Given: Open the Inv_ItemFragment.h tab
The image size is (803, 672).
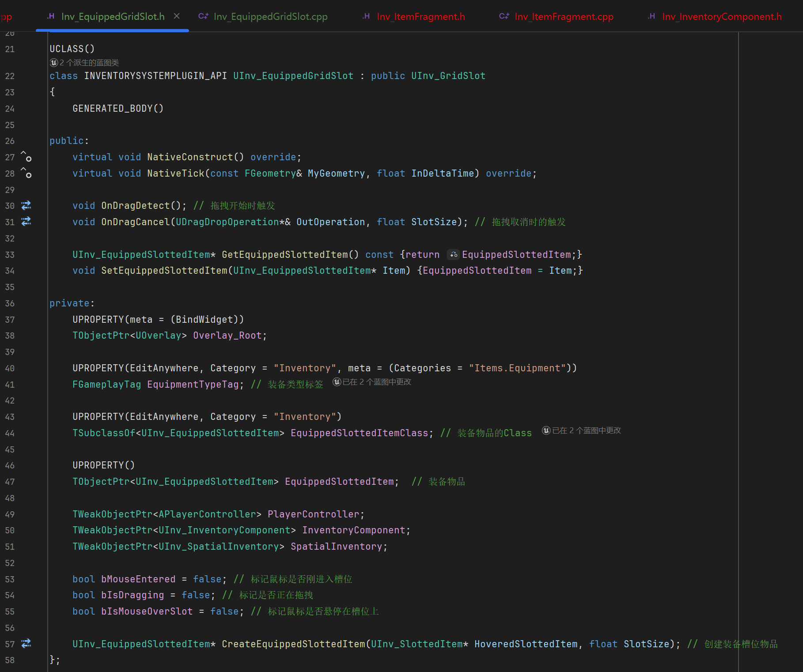Looking at the screenshot, I should coord(414,16).
